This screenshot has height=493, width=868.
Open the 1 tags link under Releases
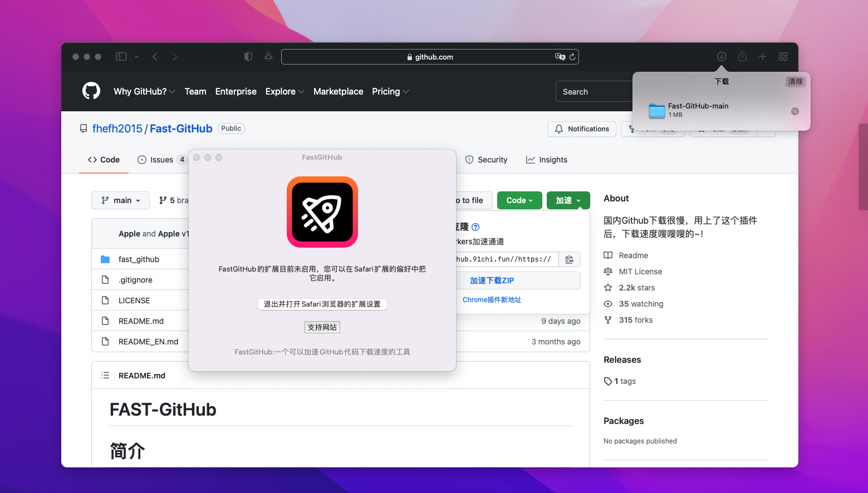[x=620, y=381]
